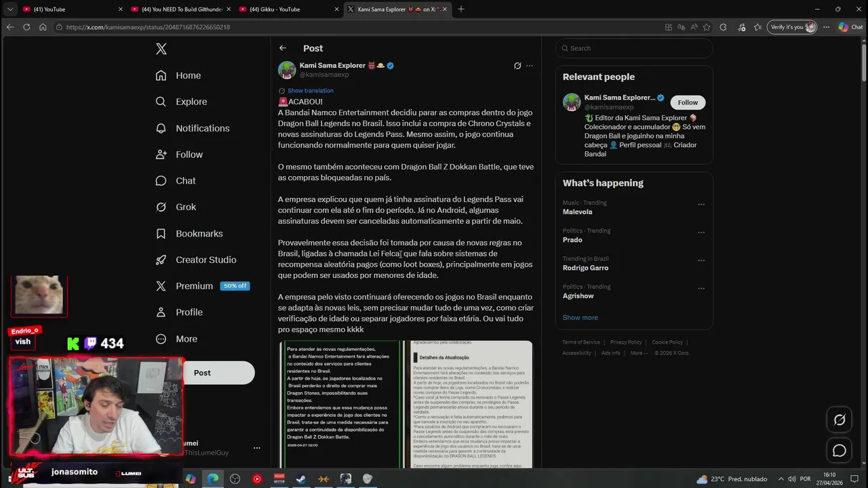The width and height of the screenshot is (868, 488).
Task: Open browser Settings and more menu
Action: click(x=826, y=27)
